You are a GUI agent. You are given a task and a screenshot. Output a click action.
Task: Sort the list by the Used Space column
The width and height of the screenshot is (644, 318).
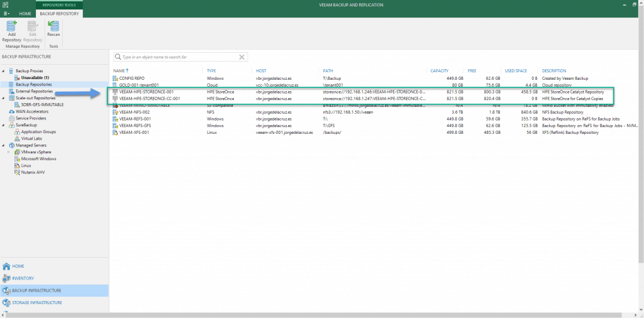tap(516, 71)
